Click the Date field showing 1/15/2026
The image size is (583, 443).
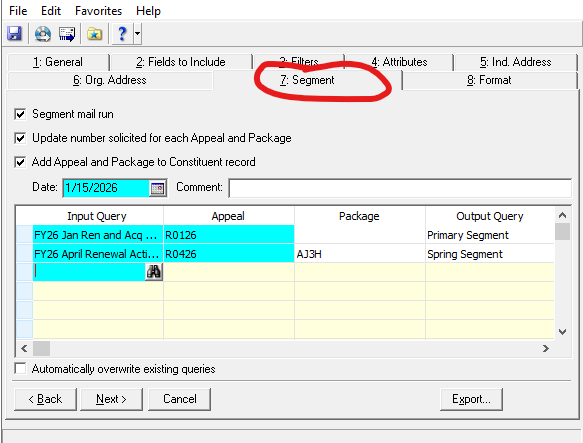[x=106, y=188]
